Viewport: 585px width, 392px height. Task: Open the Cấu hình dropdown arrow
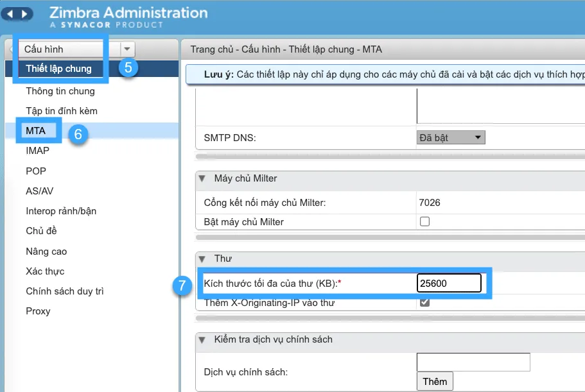(128, 49)
